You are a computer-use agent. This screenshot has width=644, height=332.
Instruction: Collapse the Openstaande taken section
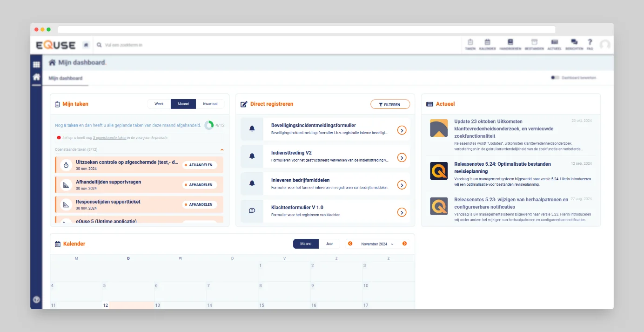[x=222, y=149]
